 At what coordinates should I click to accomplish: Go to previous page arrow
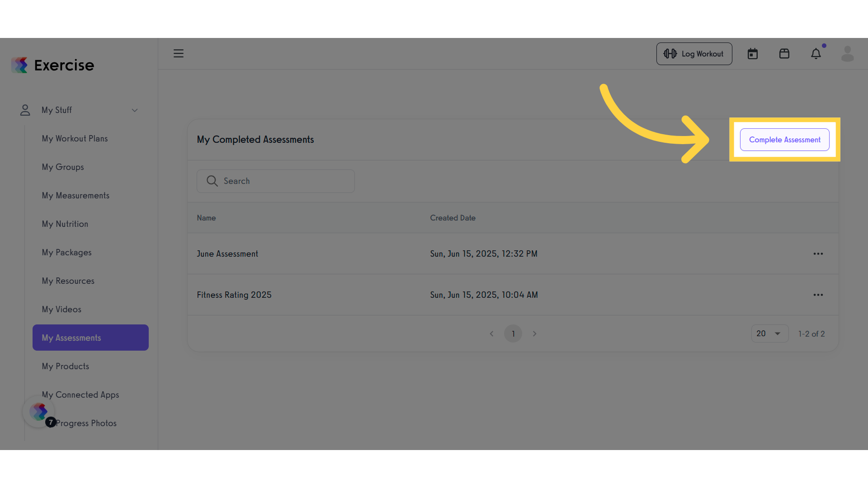click(x=491, y=334)
